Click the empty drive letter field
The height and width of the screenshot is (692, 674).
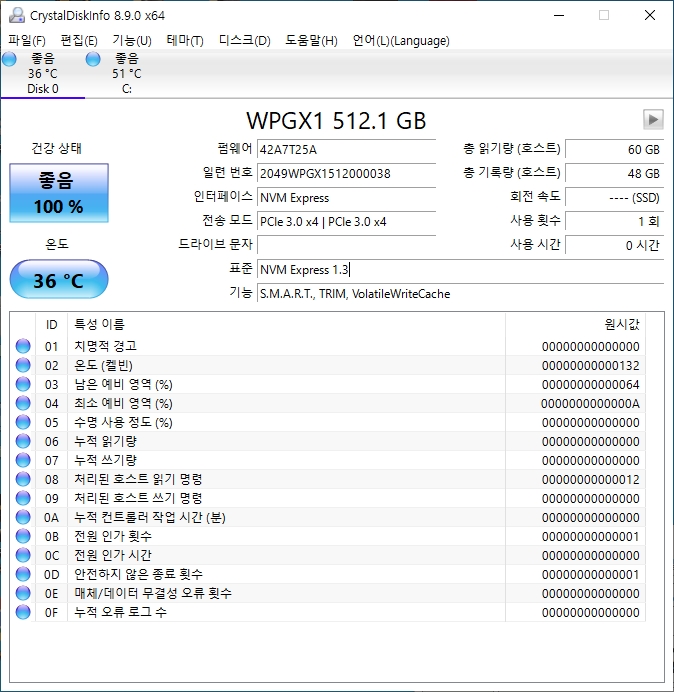pos(346,245)
